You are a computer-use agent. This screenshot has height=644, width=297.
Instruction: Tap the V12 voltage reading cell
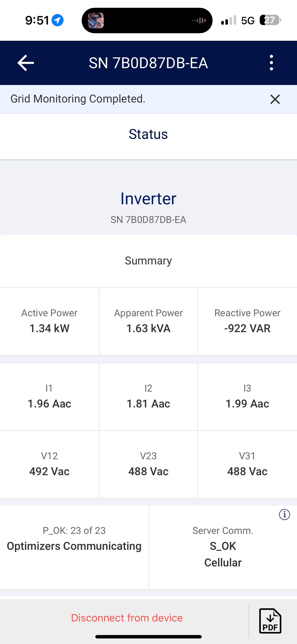pos(49,465)
